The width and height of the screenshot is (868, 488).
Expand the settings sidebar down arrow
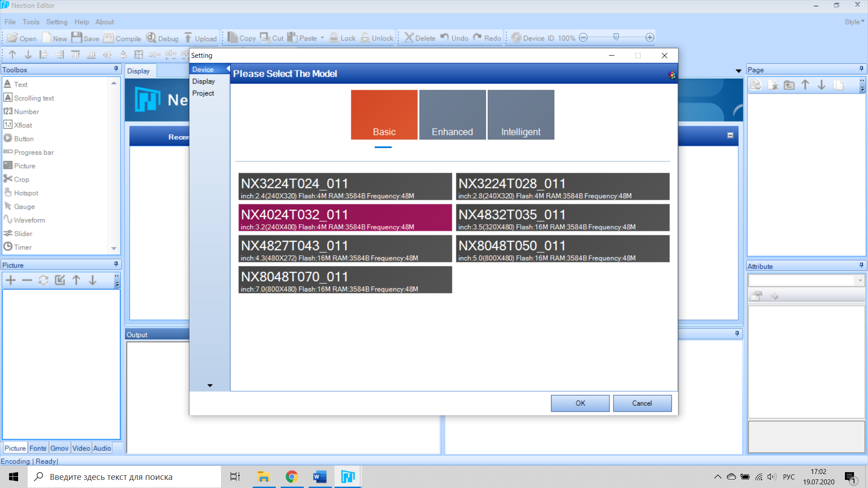pyautogui.click(x=210, y=385)
